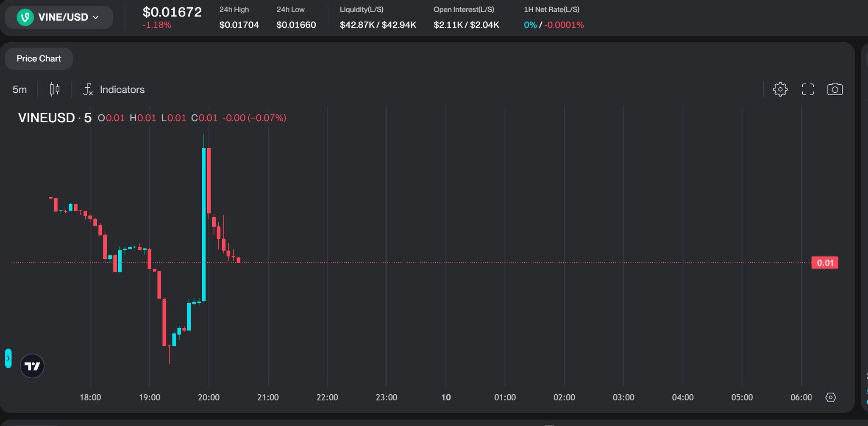Viewport: 868px width, 426px height.
Task: Open the Indicators menu
Action: pyautogui.click(x=122, y=89)
